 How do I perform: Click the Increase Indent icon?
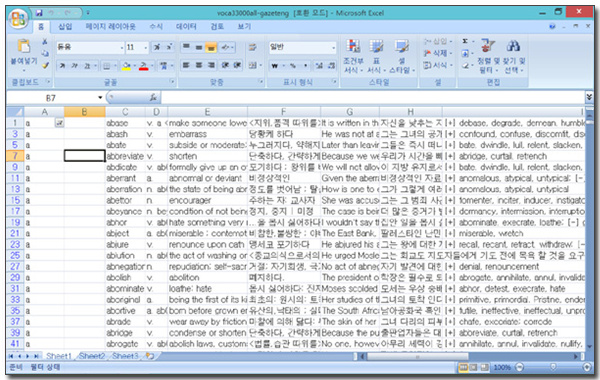tap(238, 65)
